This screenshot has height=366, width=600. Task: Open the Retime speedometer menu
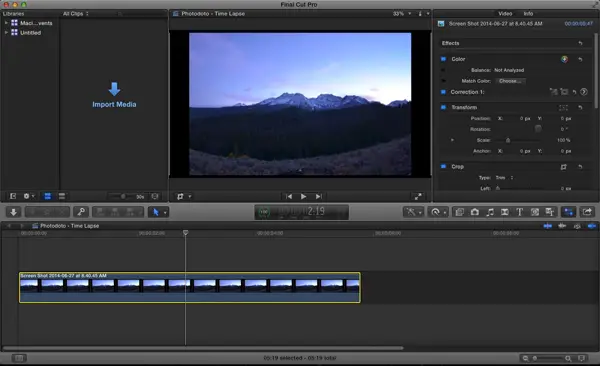point(438,212)
